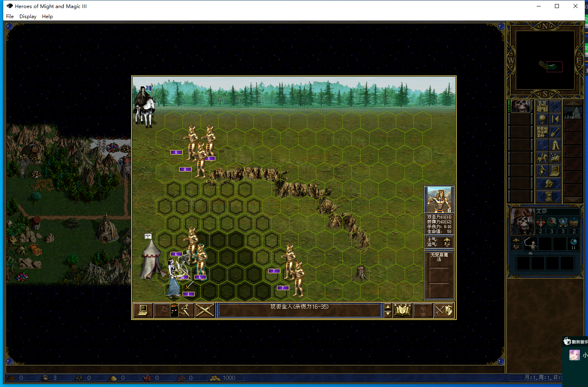The height and width of the screenshot is (387, 588).
Task: Click the greyed surrender flag button
Action: (164, 310)
